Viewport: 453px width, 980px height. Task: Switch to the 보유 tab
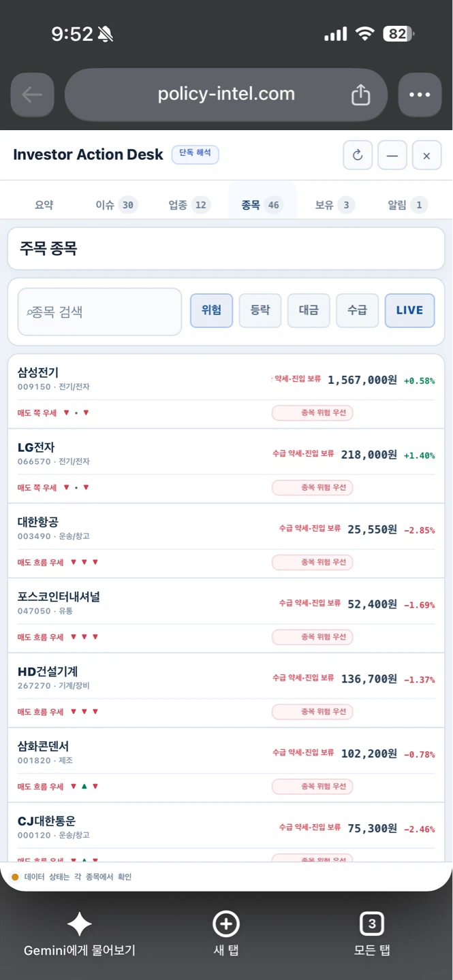pos(334,205)
